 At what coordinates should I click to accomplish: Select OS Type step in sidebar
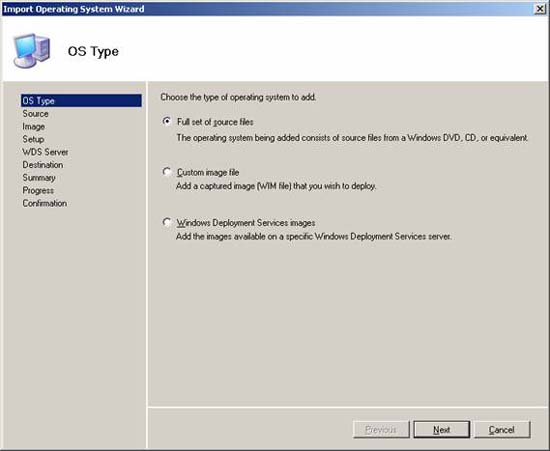point(81,101)
